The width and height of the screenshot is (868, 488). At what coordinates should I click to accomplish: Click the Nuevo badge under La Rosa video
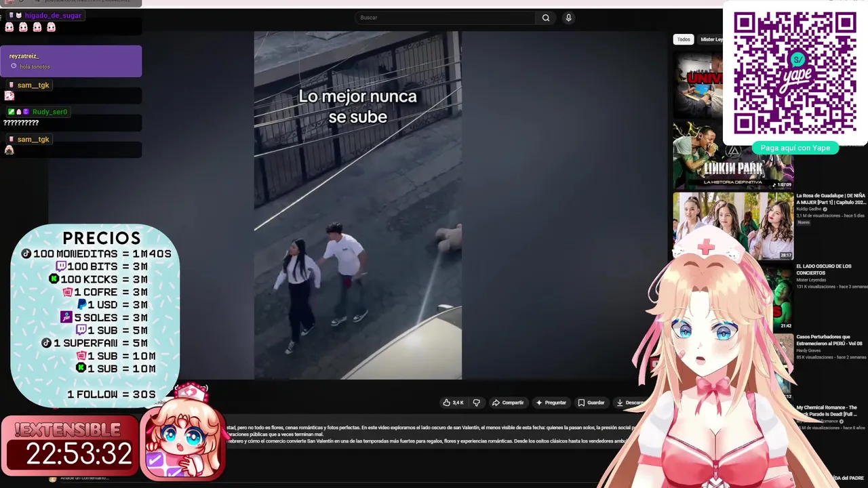pyautogui.click(x=804, y=222)
